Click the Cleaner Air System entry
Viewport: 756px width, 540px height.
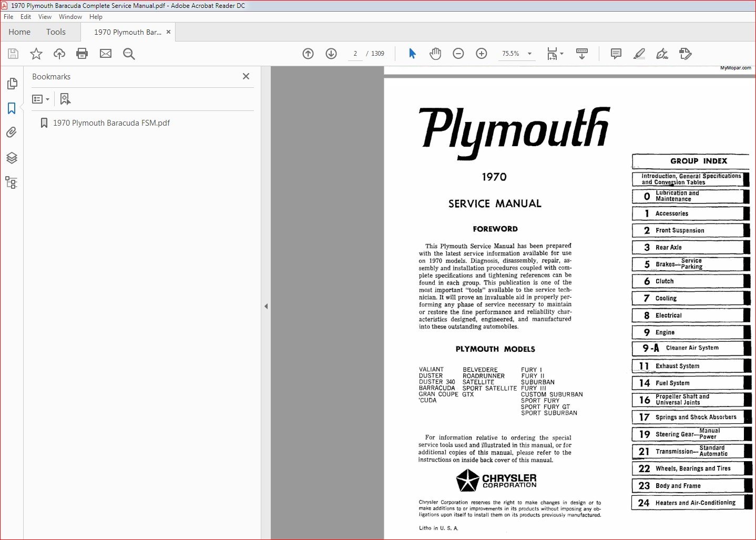coord(690,348)
